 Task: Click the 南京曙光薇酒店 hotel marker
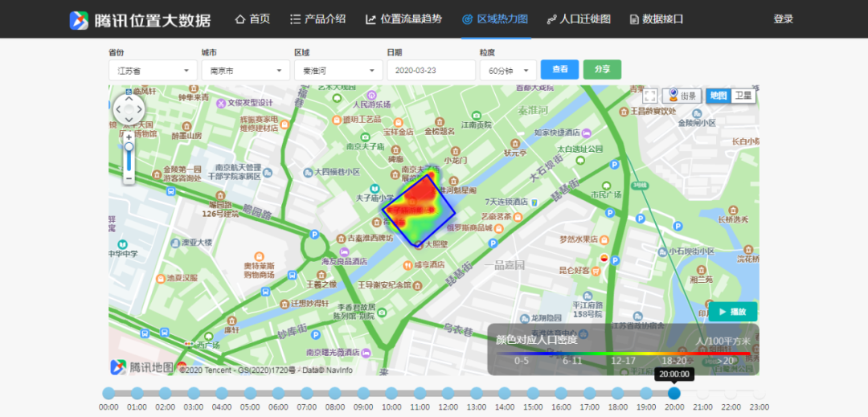point(367,352)
